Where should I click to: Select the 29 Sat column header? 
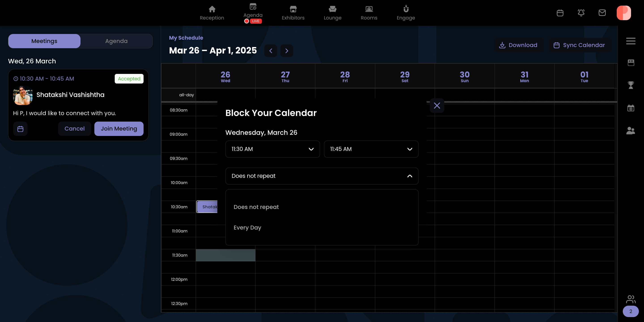[x=405, y=76]
